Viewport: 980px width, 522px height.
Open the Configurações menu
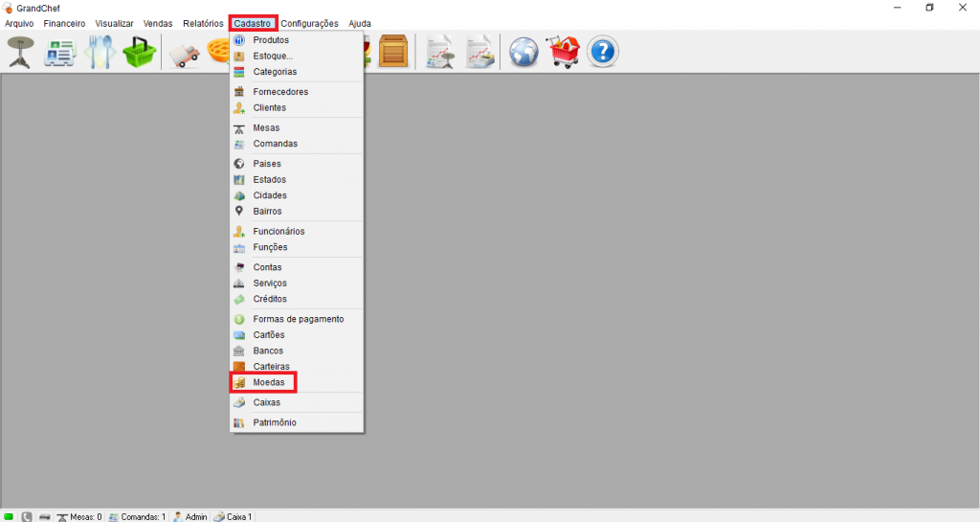(309, 23)
